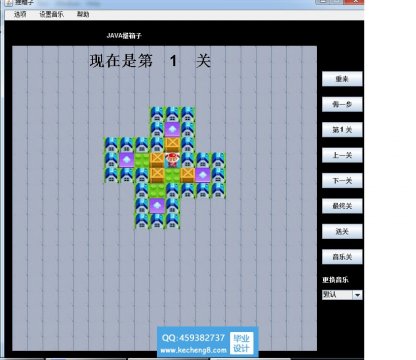Click the player character sprite
The image size is (416, 360).
(x=172, y=160)
